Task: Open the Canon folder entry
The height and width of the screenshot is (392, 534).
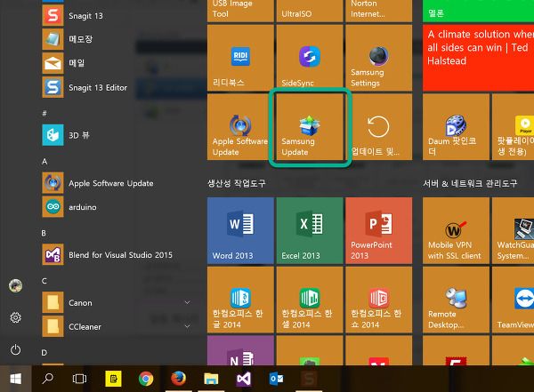Action: 116,302
